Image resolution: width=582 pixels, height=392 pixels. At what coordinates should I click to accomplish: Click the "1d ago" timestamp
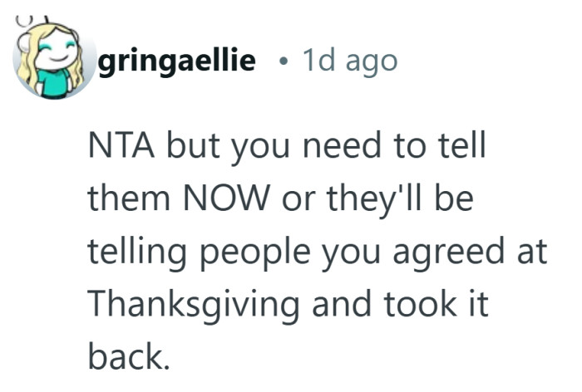click(349, 61)
